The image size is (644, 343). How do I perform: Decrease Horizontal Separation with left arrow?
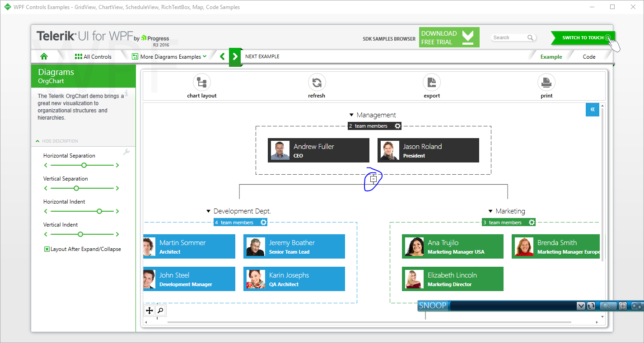(46, 165)
